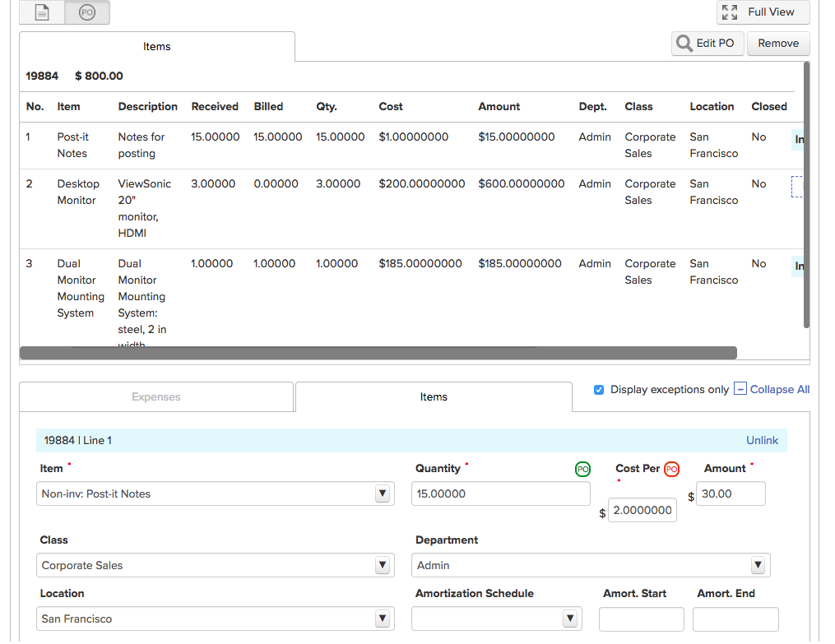The width and height of the screenshot is (835, 644).
Task: Click the Received column header
Action: point(215,107)
